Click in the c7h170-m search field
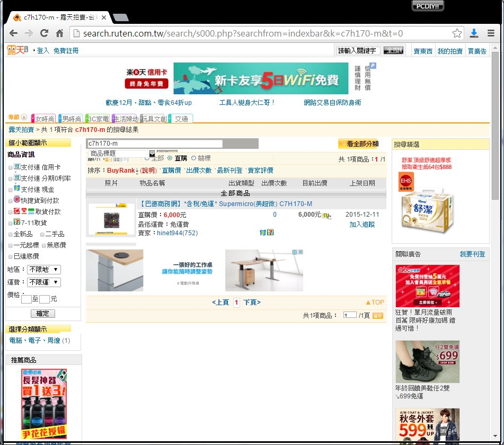 [x=155, y=143]
